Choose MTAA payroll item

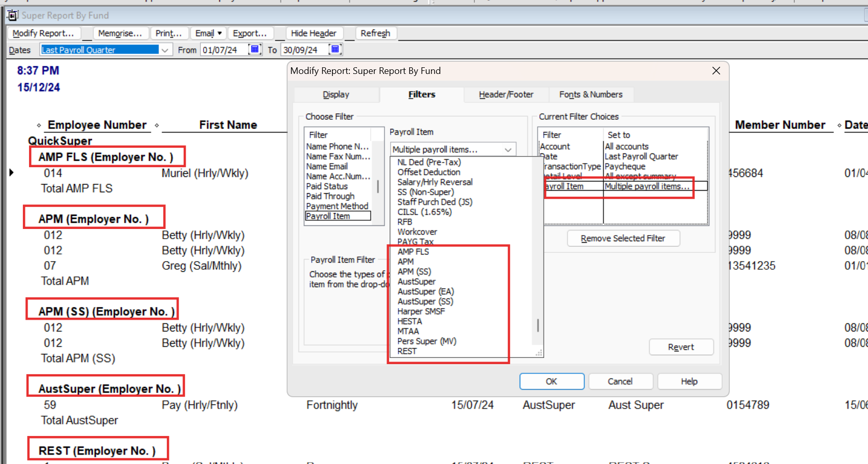(x=408, y=331)
